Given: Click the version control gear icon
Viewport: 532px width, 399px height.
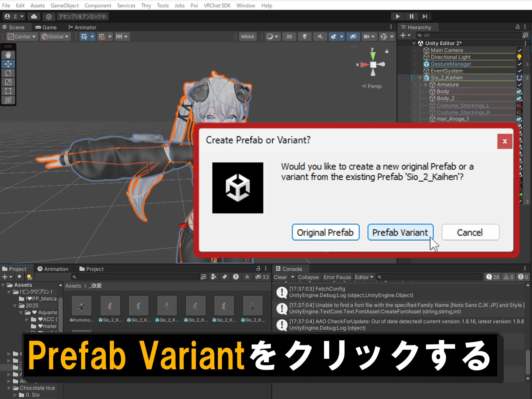Looking at the screenshot, I should [x=49, y=17].
